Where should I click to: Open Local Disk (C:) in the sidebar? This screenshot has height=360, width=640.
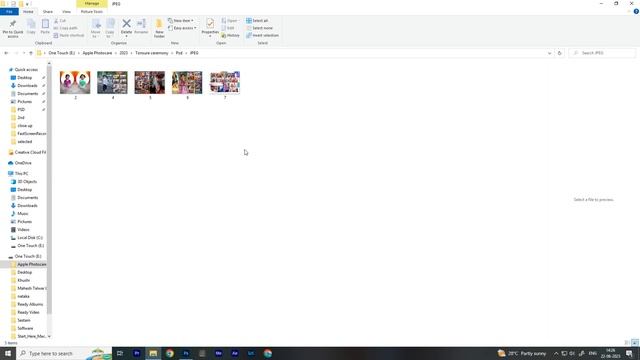[27, 238]
